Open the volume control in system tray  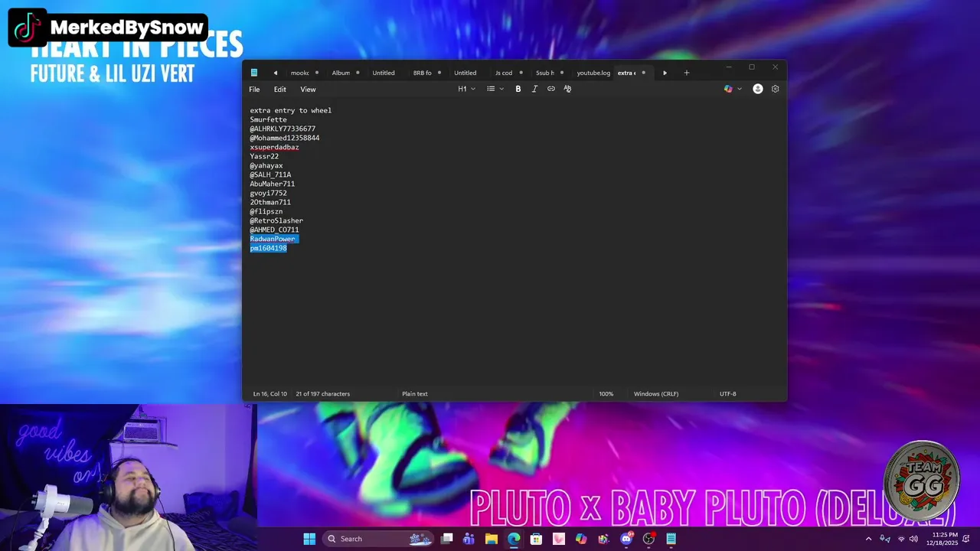click(x=913, y=539)
